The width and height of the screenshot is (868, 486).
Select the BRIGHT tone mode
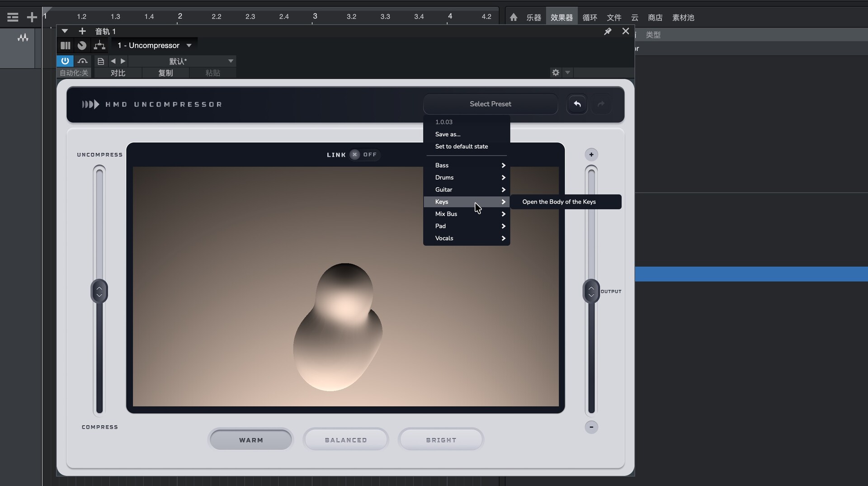click(x=441, y=440)
